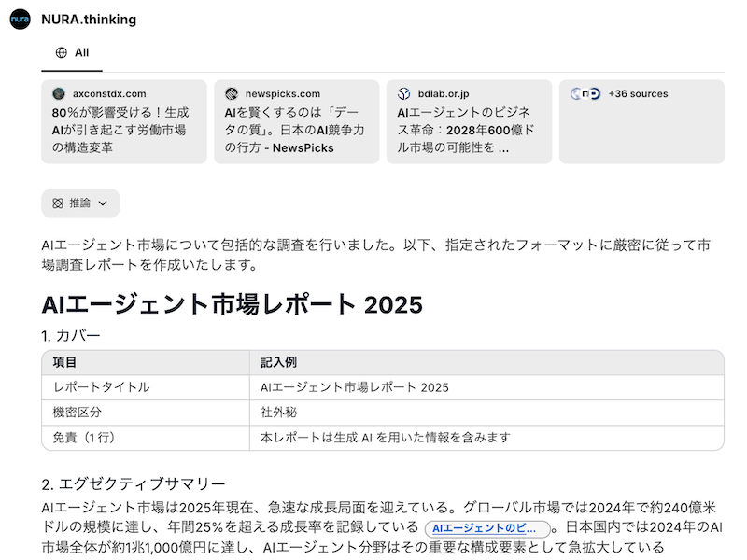Click the bdlab.or.jp cube favicon

tap(404, 94)
